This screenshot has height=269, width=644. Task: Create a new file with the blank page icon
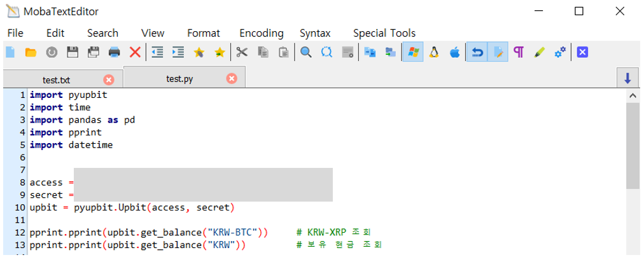click(x=10, y=52)
